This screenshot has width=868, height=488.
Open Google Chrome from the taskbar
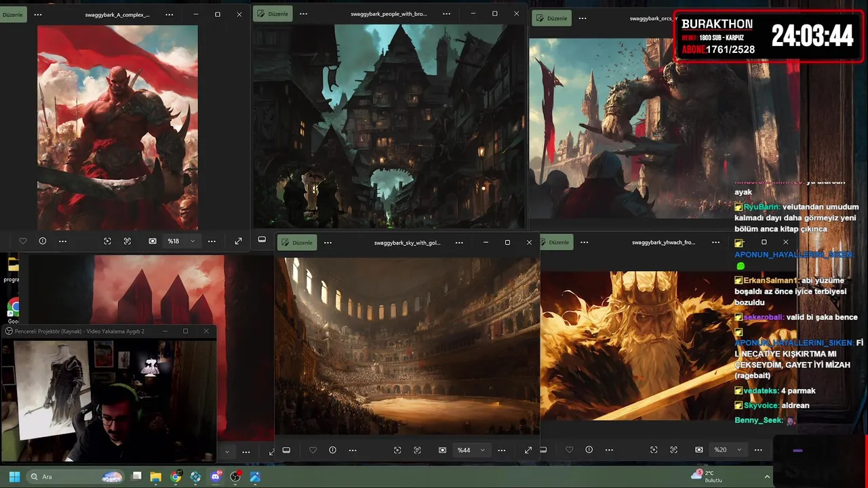[176, 477]
